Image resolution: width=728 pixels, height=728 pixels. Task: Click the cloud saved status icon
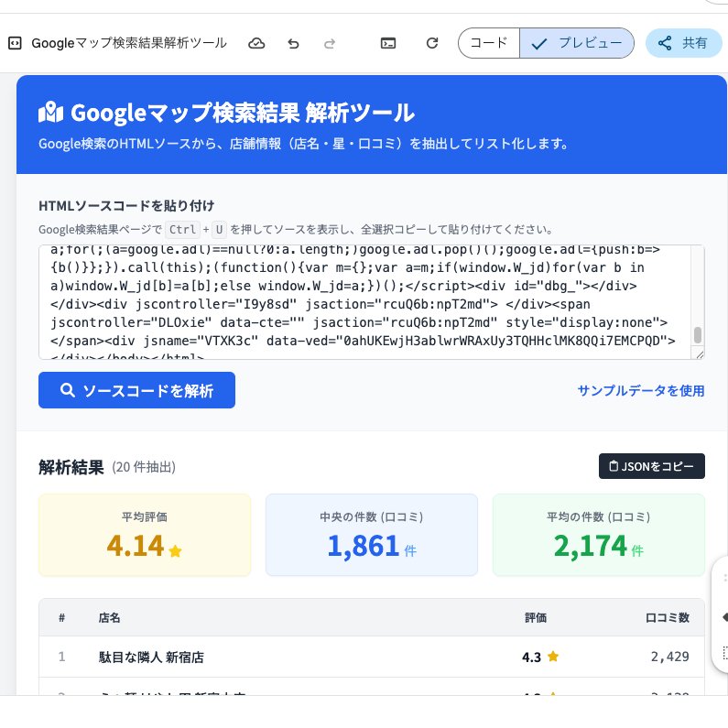click(x=256, y=43)
